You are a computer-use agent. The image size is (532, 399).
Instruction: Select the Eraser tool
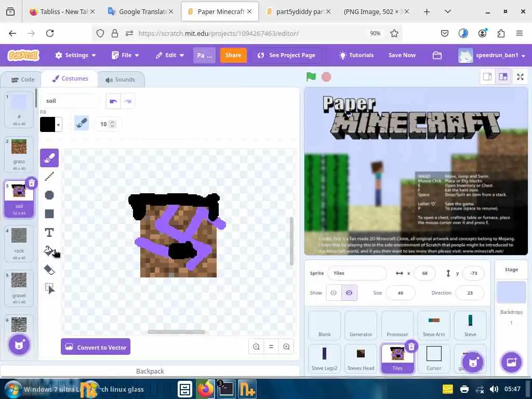[x=49, y=270]
